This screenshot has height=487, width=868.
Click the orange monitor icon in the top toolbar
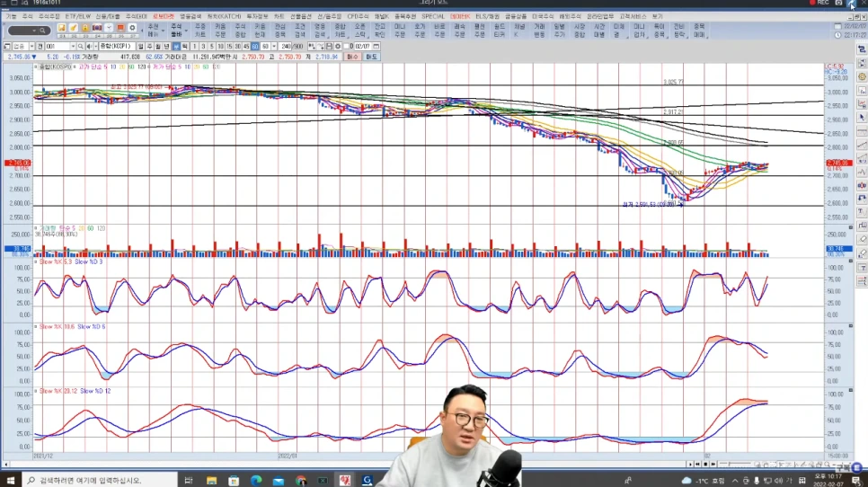tap(120, 28)
